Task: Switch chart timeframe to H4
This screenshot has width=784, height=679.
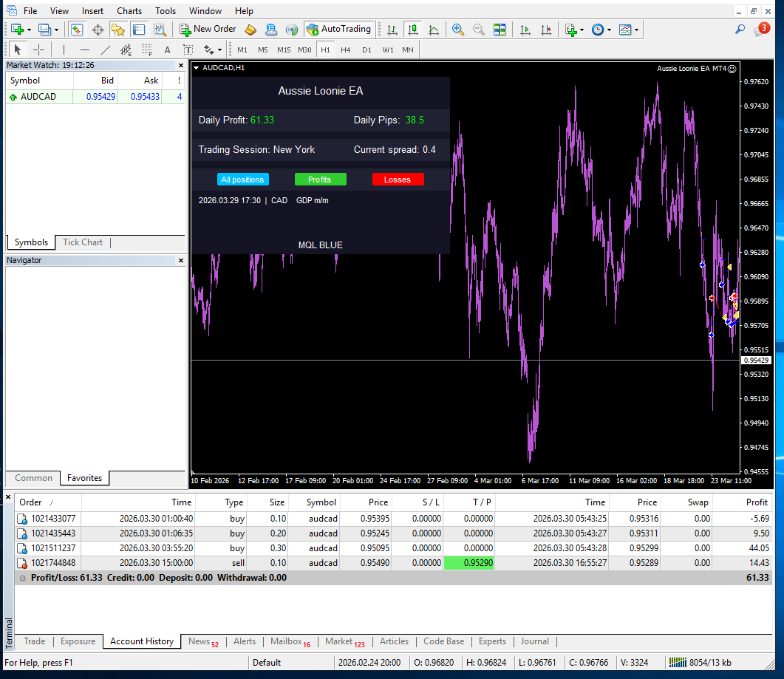Action: [346, 50]
